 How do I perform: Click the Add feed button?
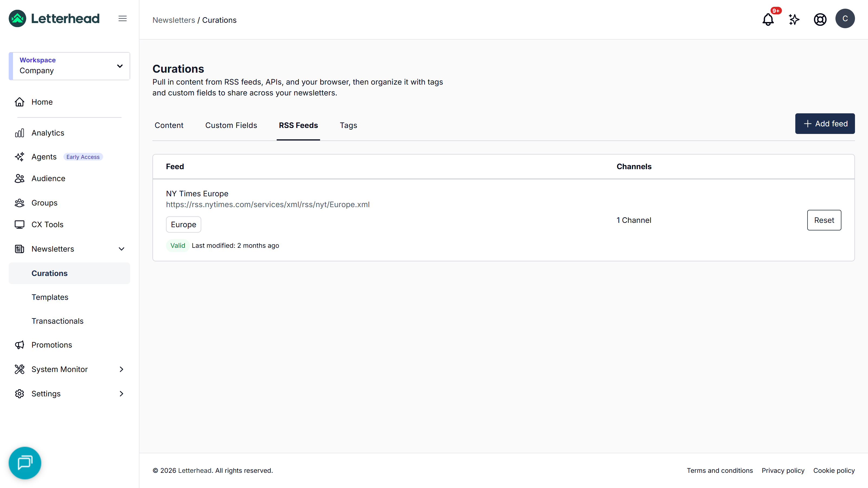point(825,124)
